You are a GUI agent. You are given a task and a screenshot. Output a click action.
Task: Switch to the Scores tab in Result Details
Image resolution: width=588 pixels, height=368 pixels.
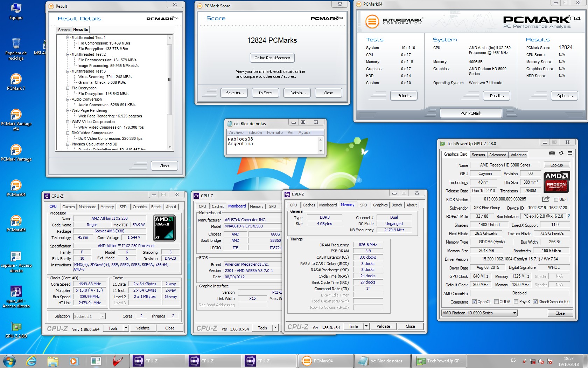click(64, 30)
